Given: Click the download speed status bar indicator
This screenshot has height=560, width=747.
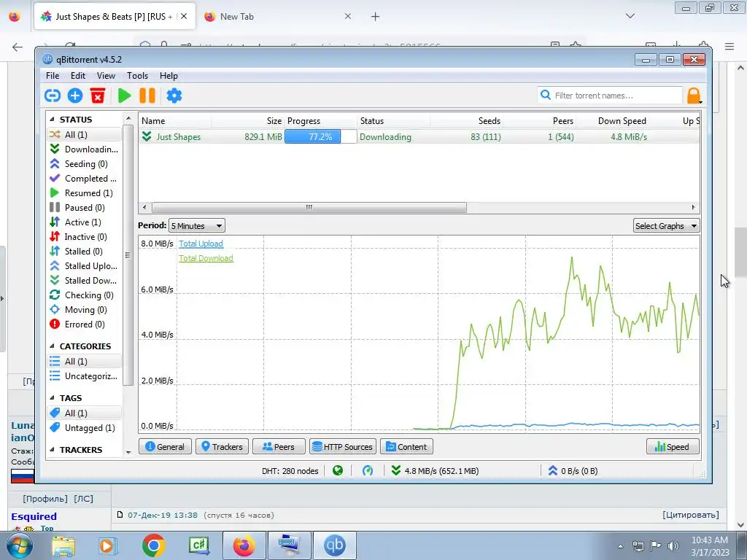Looking at the screenshot, I should 435,471.
